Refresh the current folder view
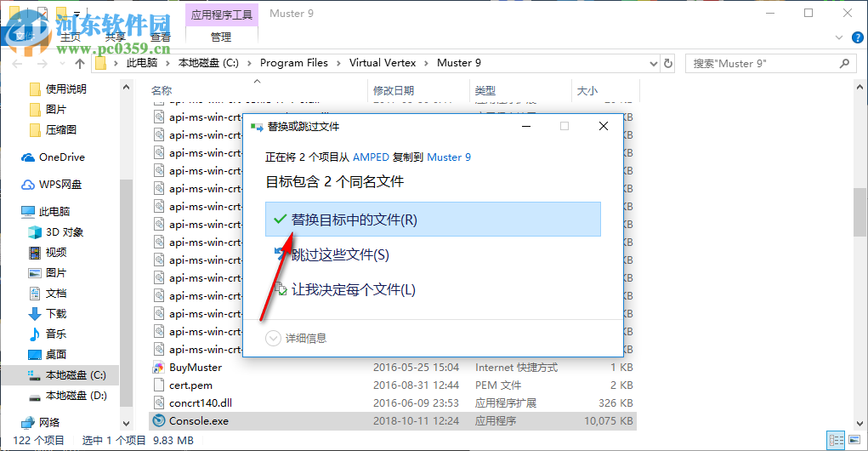Image resolution: width=868 pixels, height=451 pixels. click(x=668, y=63)
